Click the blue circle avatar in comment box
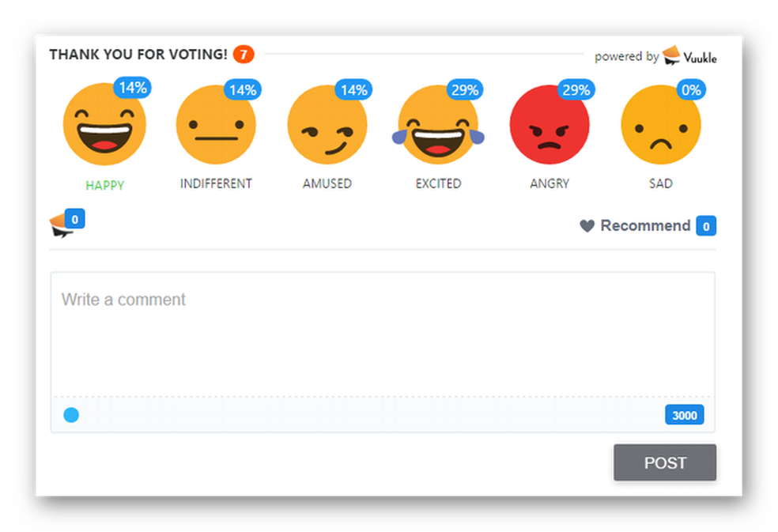 (x=71, y=415)
